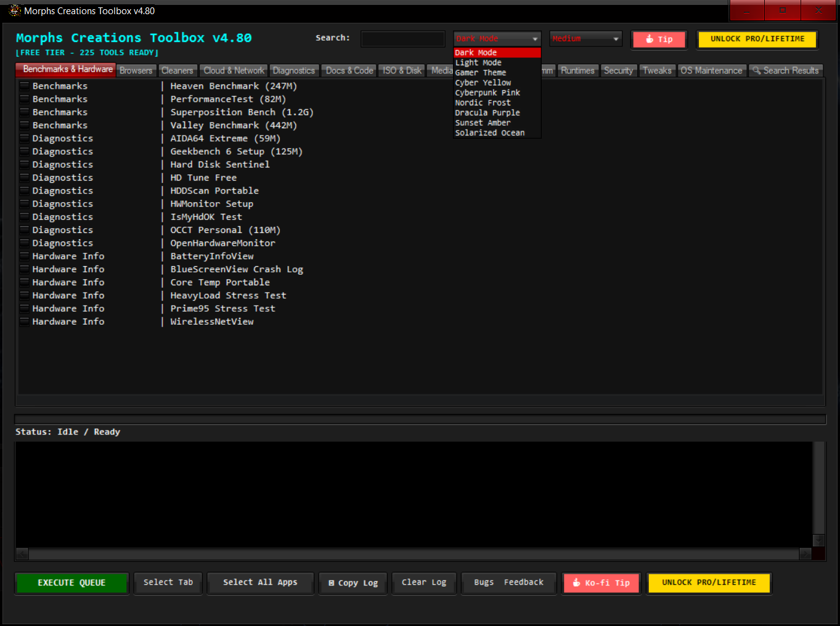Toggle the AIDA64 Extreme checkbox
840x626 pixels.
[25, 138]
